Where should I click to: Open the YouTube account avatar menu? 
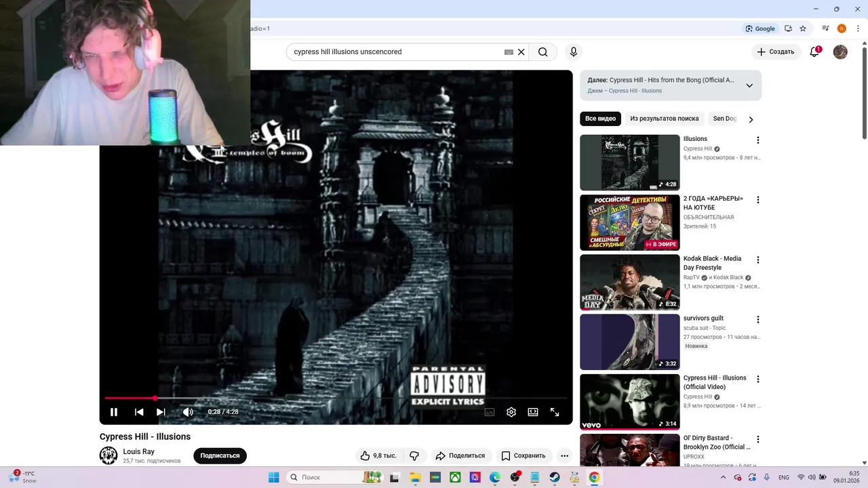[x=840, y=52]
